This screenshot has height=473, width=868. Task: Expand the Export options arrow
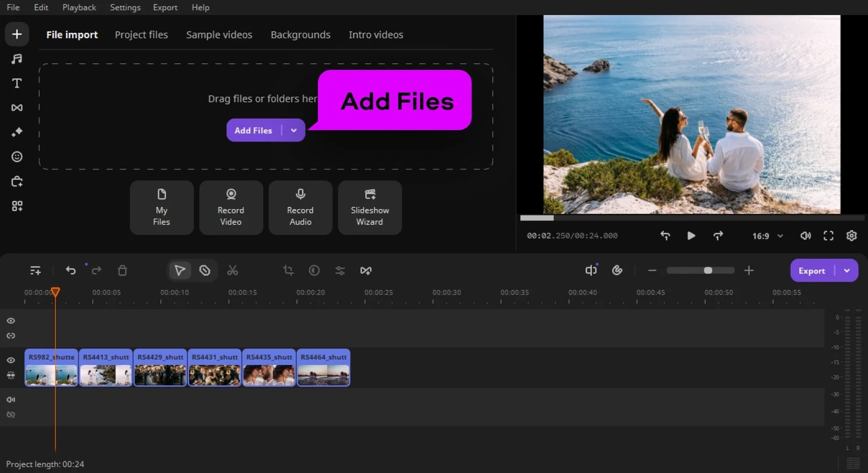[x=847, y=271]
